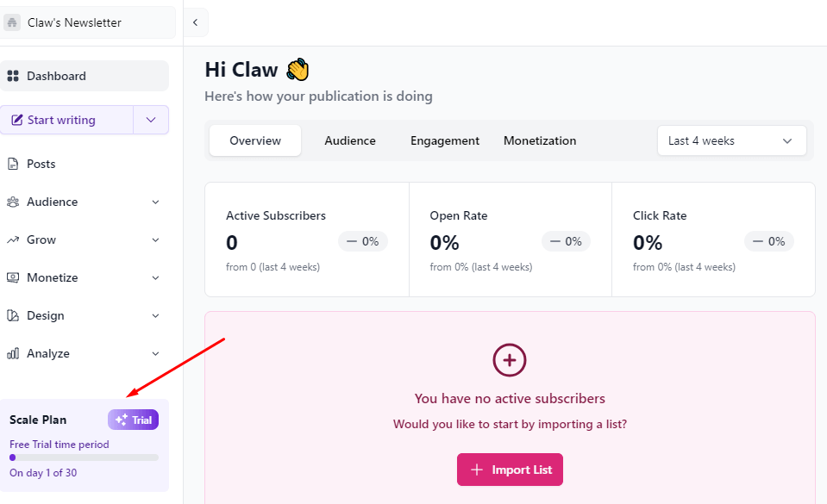Screen dimensions: 827x504
Task: Collapse sidebar with the left chevron button
Action: click(196, 22)
